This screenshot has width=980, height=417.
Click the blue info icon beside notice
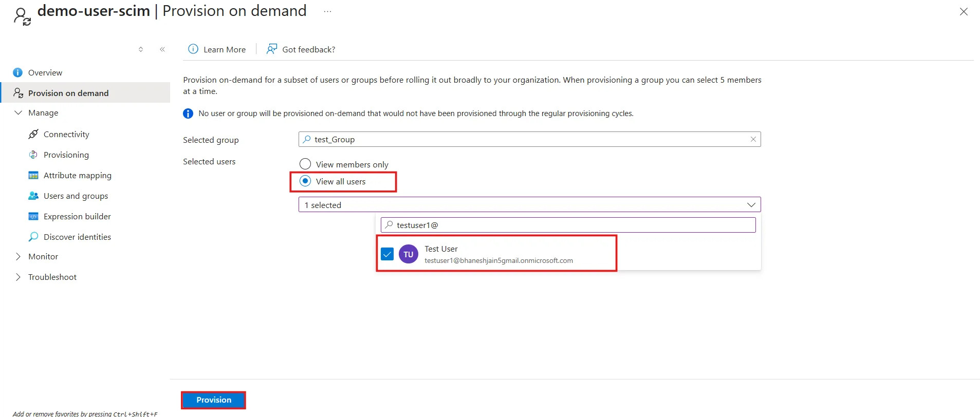pos(188,113)
